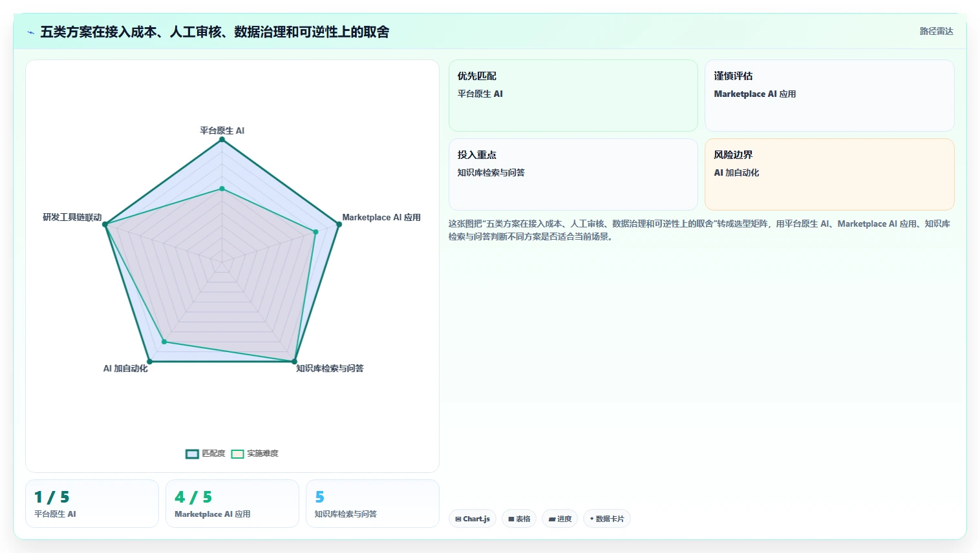Click the 4 / 5 stat value
Screen dimensions: 980x553
(193, 497)
